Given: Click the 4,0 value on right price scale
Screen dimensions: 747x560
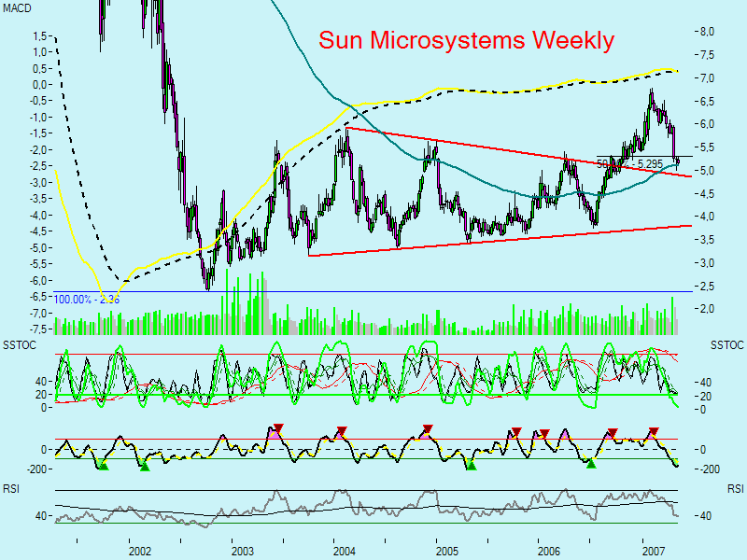Looking at the screenshot, I should (707, 217).
